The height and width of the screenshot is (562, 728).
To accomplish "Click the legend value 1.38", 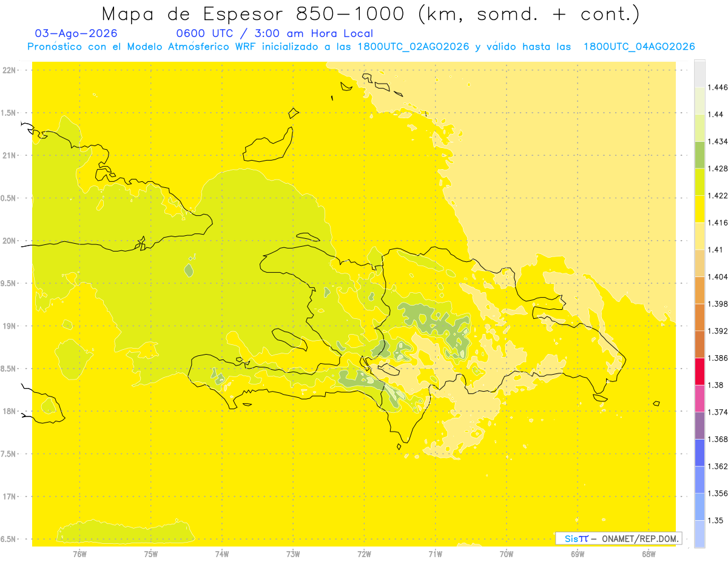I will (716, 385).
